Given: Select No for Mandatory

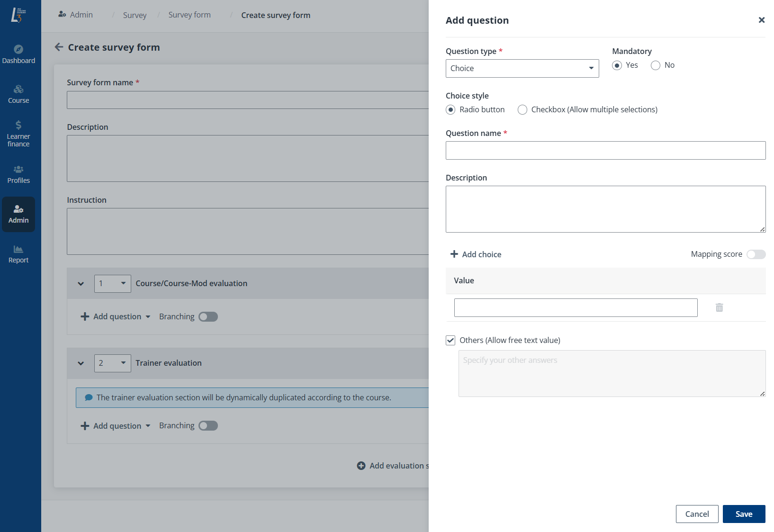Looking at the screenshot, I should coord(656,65).
